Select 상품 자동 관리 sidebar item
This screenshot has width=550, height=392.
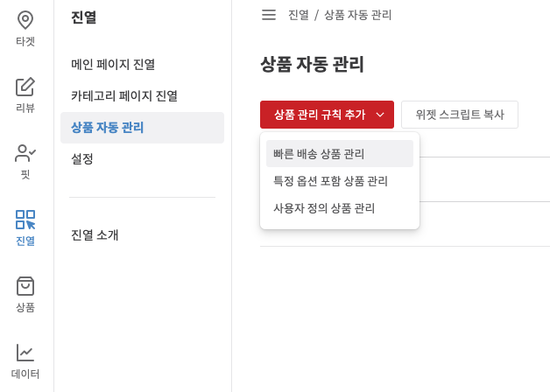coord(108,128)
